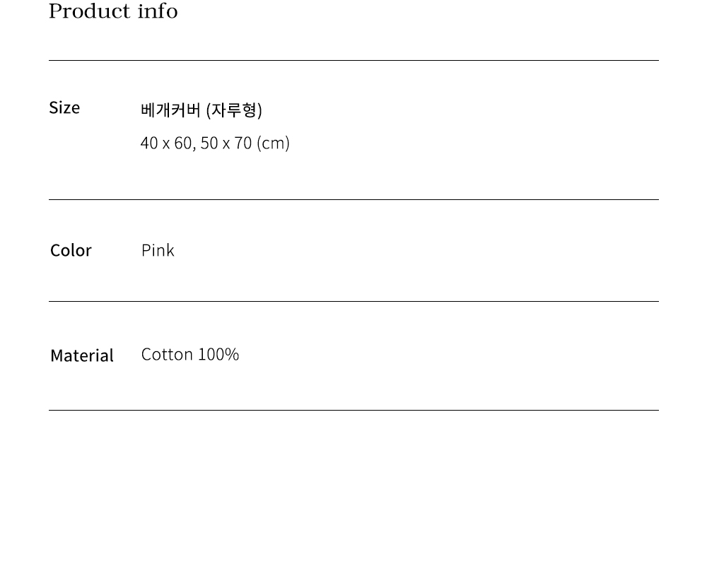Select the "100%" material percentage
The height and width of the screenshot is (588, 707).
pyautogui.click(x=218, y=354)
